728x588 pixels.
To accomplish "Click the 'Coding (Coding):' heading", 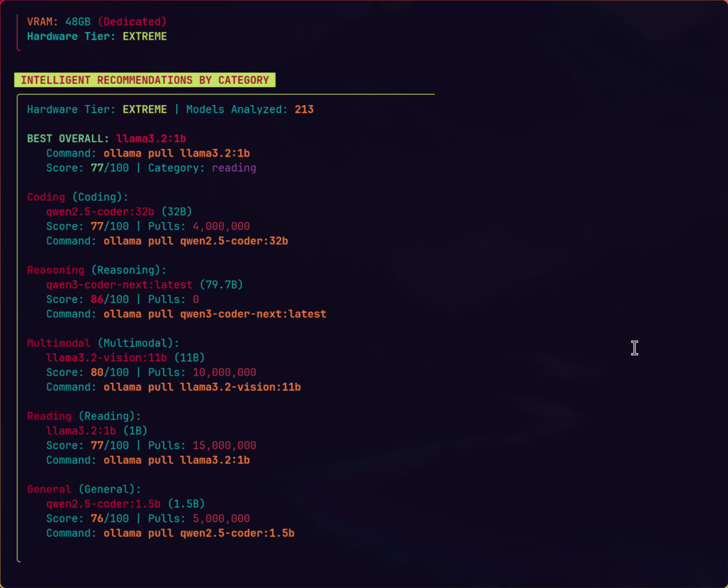I will coord(77,197).
